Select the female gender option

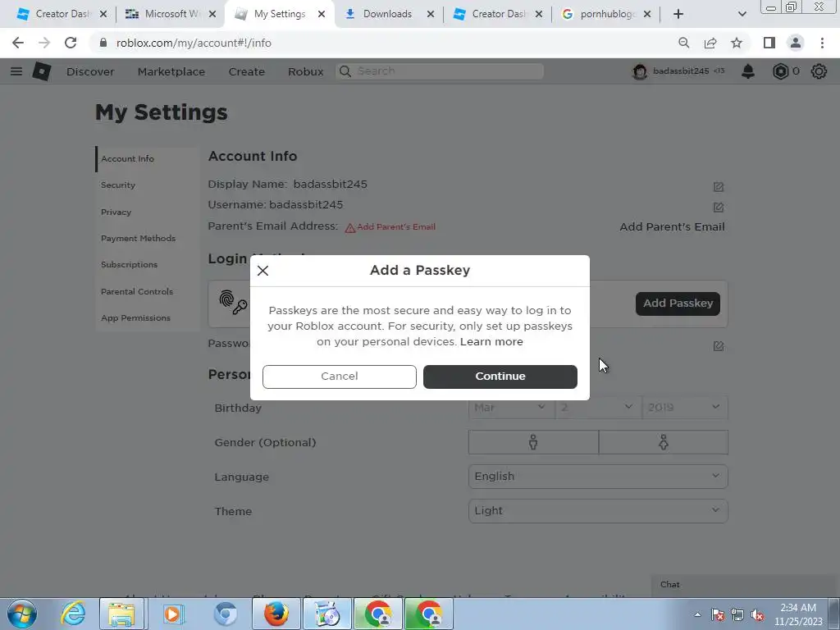(x=663, y=442)
